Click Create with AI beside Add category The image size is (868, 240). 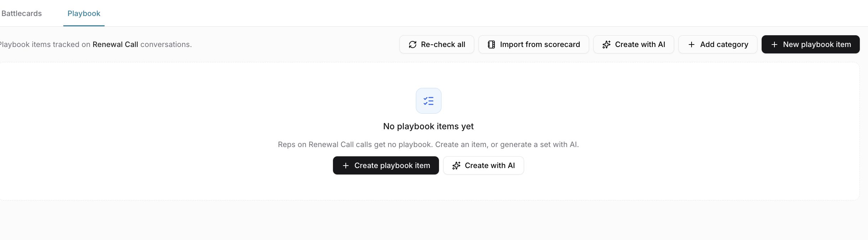(x=634, y=45)
